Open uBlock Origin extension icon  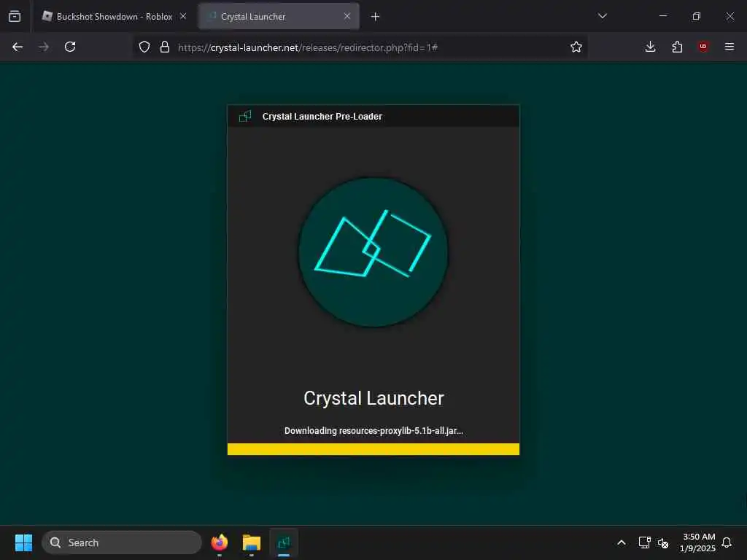(x=703, y=47)
